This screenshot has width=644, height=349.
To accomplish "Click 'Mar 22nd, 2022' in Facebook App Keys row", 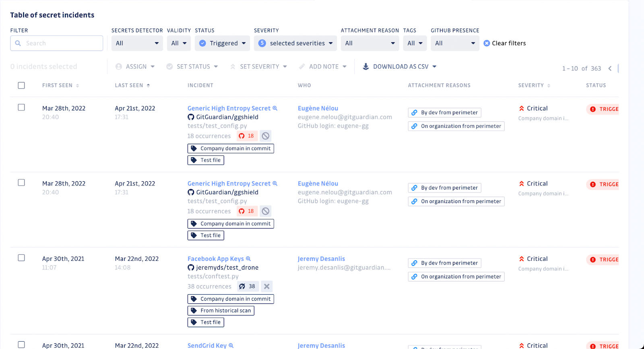I will [137, 259].
